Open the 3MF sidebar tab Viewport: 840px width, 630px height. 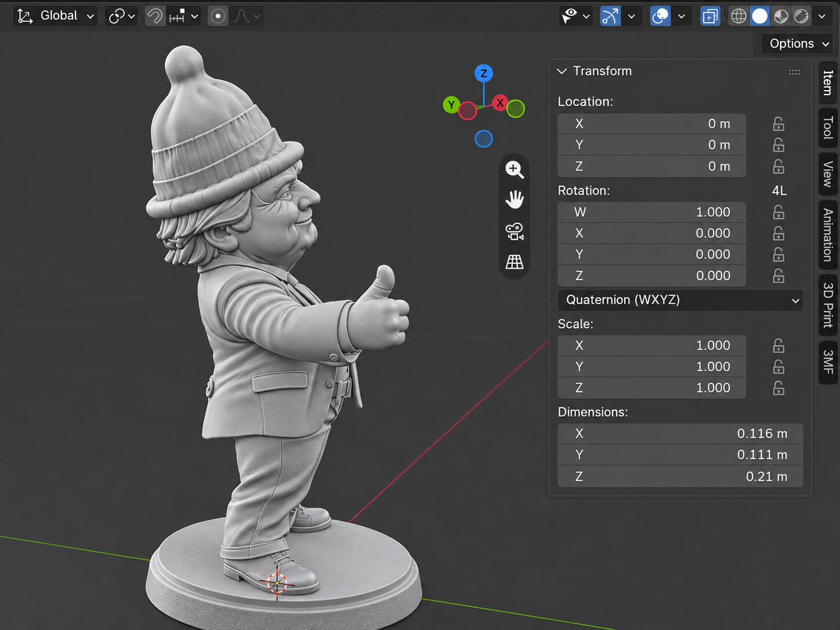(828, 362)
